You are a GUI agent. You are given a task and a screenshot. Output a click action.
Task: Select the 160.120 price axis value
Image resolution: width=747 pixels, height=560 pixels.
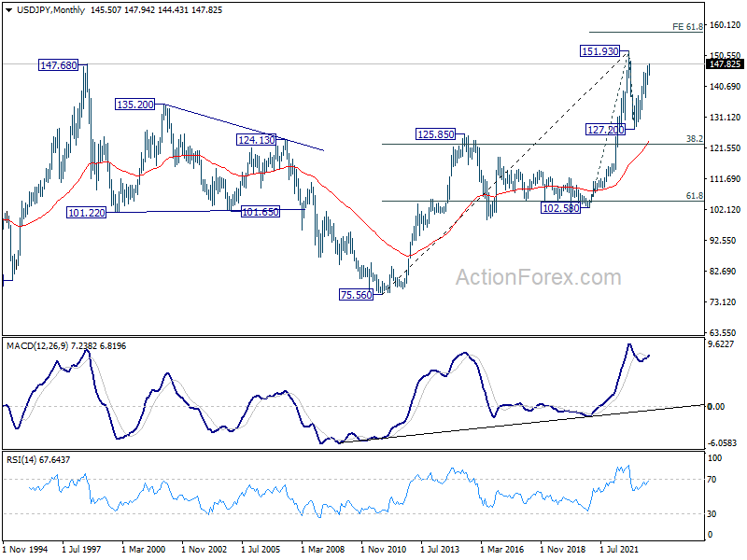coord(726,25)
